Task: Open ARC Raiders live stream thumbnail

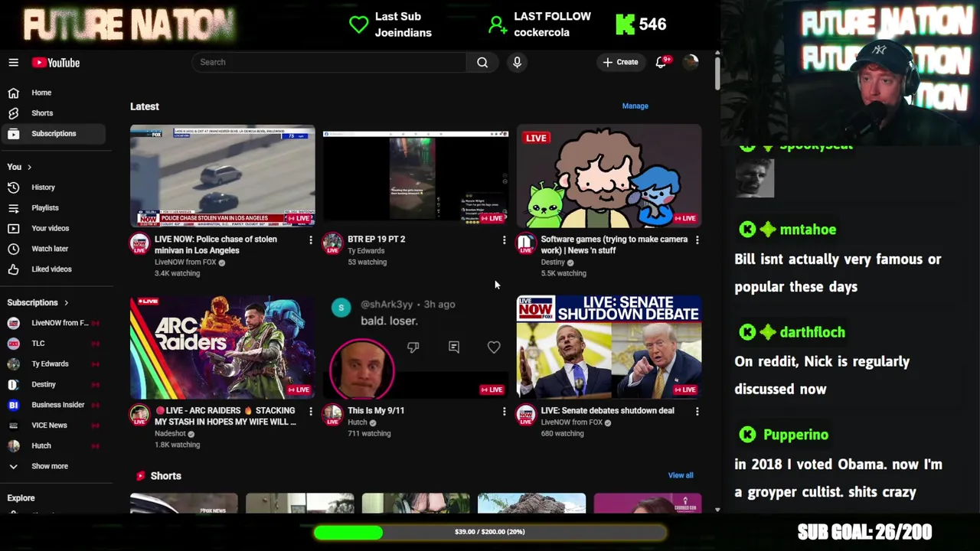Action: click(x=222, y=347)
